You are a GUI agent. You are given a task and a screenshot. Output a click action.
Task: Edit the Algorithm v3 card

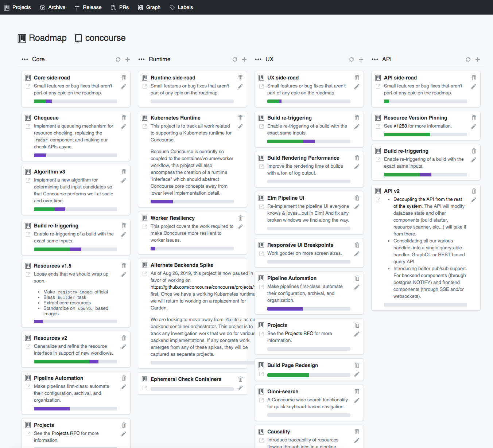tap(124, 181)
